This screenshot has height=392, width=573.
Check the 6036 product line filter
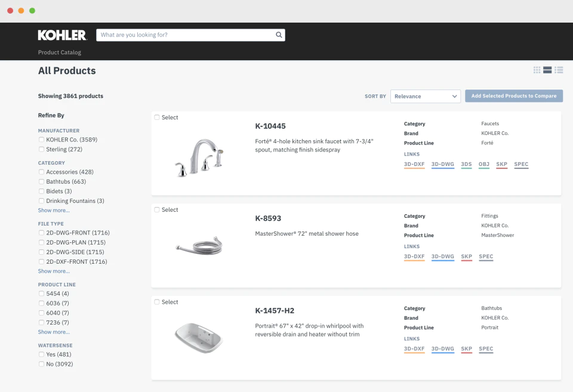[x=41, y=303]
